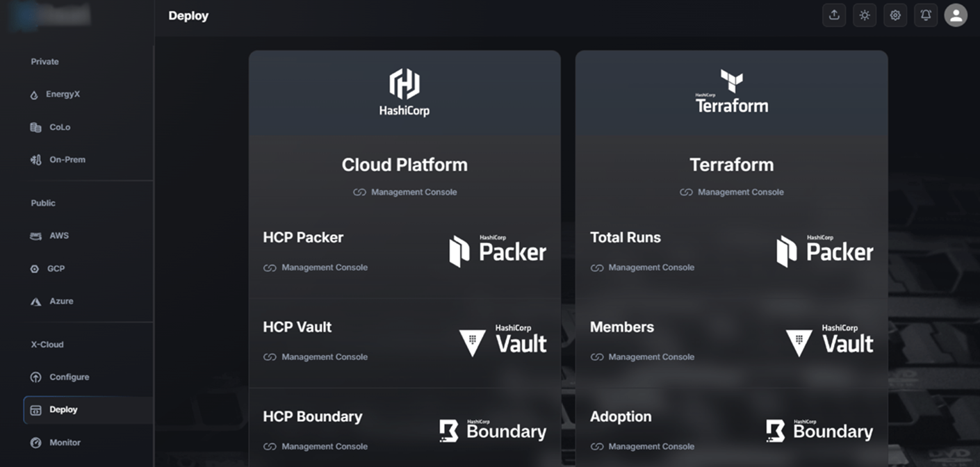Click the Terraform card heading text
The width and height of the screenshot is (980, 467).
coord(732,165)
